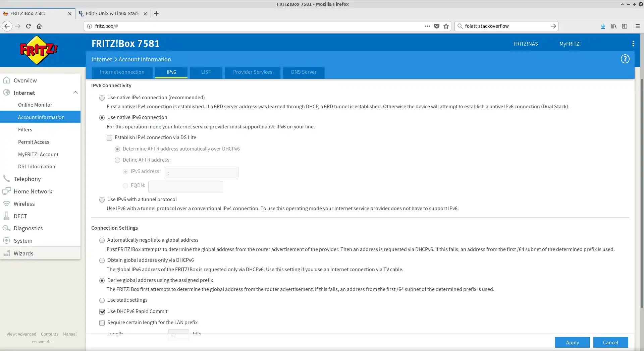This screenshot has width=644, height=351.
Task: Enable 'Establish IPv4 connection via DS Lite'
Action: [109, 138]
